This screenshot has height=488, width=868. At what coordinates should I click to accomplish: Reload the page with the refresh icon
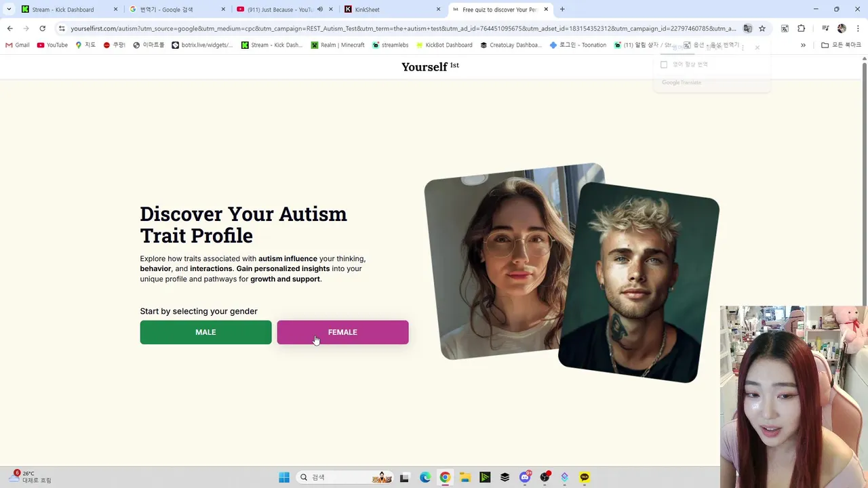pos(42,28)
